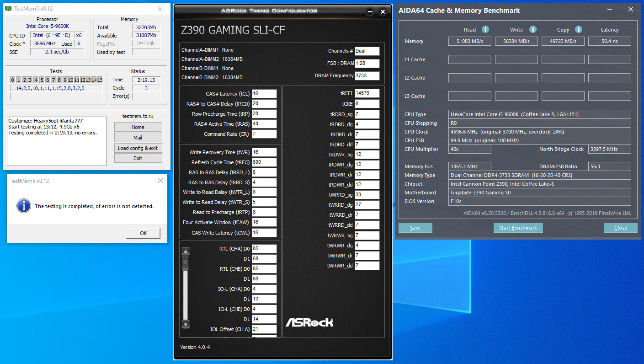The image size is (644, 364).
Task: Click the scroll up arrow in ASRock panel
Action: coord(186,251)
